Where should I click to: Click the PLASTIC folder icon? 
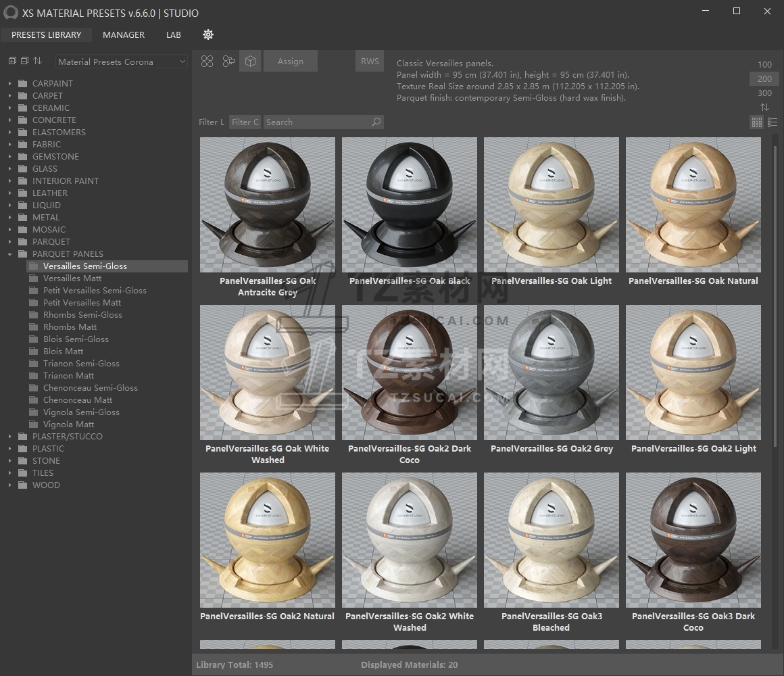(x=22, y=448)
